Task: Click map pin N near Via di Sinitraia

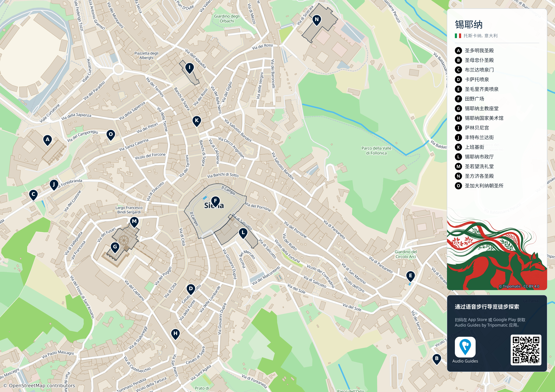Action: click(317, 20)
